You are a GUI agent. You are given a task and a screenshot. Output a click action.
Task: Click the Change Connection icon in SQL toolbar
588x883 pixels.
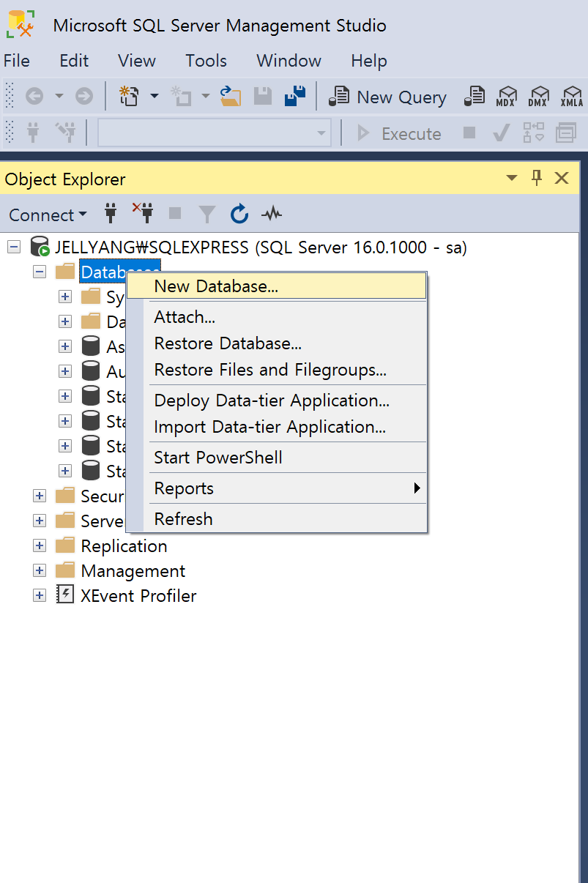click(66, 133)
